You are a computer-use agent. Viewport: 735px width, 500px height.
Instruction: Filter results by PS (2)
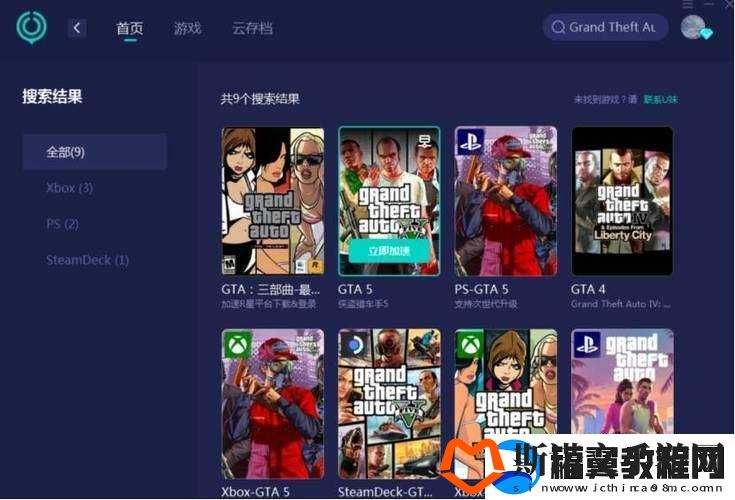63,224
